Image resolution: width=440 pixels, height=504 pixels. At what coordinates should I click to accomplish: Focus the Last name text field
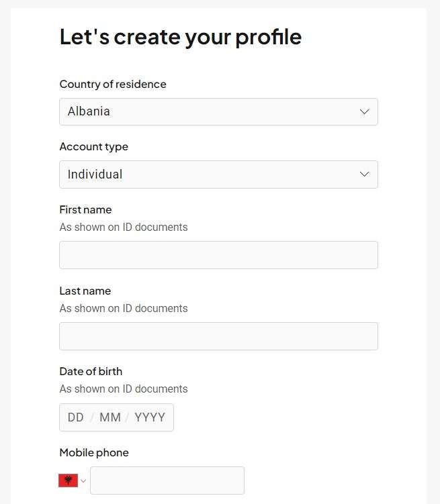(218, 336)
